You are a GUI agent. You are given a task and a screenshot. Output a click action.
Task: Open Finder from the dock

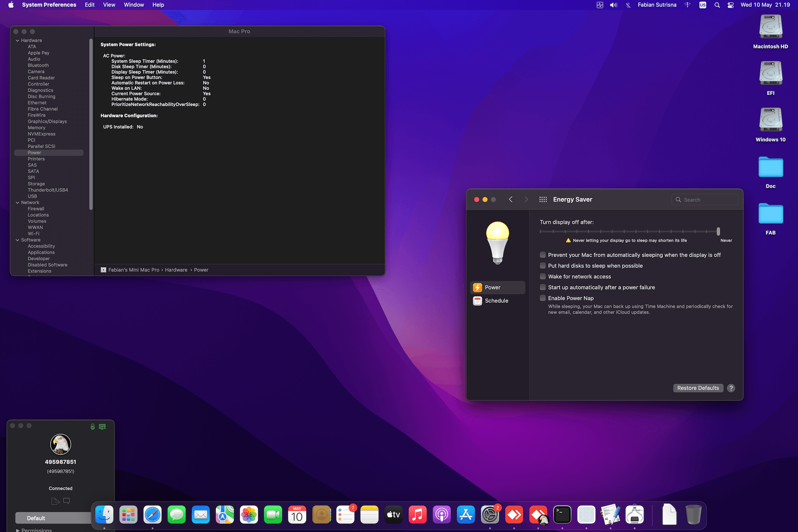pyautogui.click(x=104, y=515)
